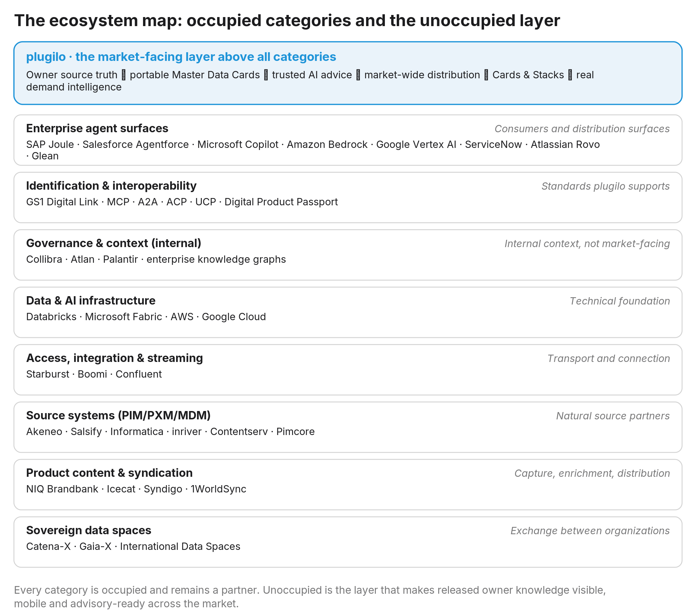Click the Data & AI infrastructure heading
Image resolution: width=696 pixels, height=616 pixels.
tap(91, 301)
